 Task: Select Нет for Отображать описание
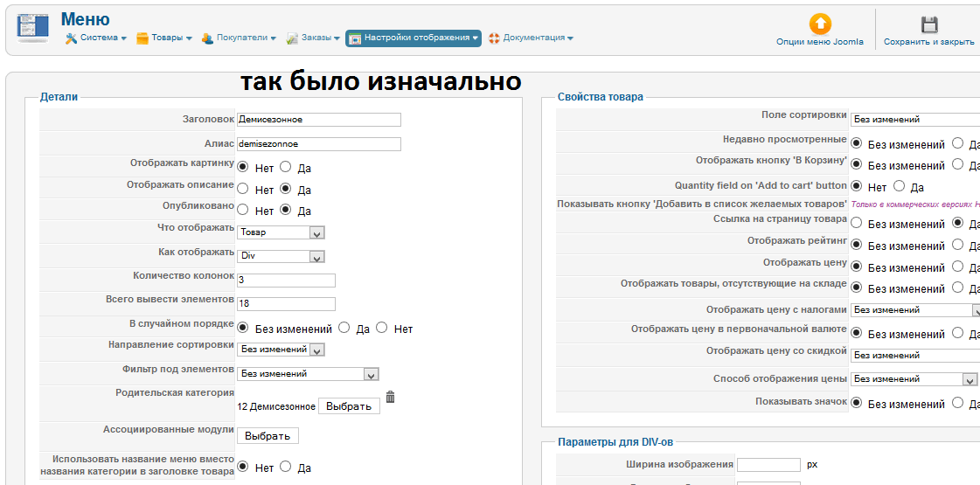coord(243,188)
